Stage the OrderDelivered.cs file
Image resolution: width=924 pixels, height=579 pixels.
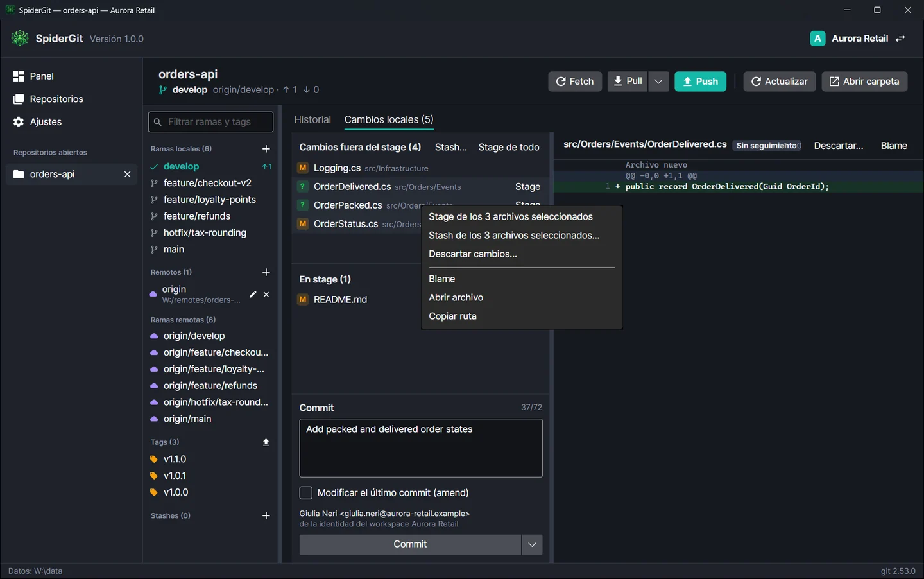527,187
